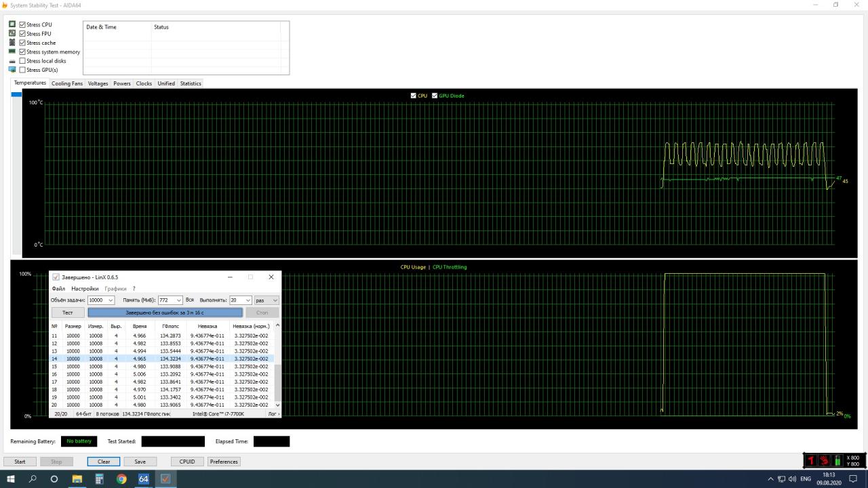Image resolution: width=868 pixels, height=488 pixels.
Task: Open File Explorer from taskbar
Action: [77, 479]
